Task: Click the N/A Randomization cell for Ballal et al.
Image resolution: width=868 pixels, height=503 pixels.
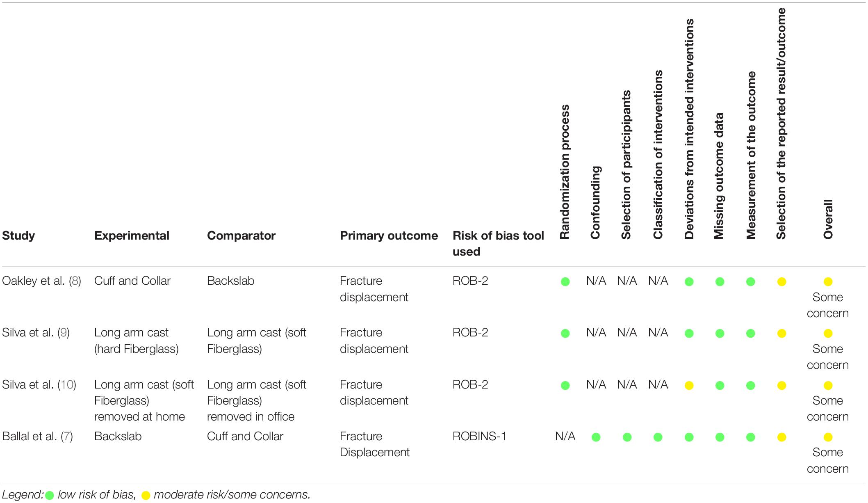Action: point(565,437)
